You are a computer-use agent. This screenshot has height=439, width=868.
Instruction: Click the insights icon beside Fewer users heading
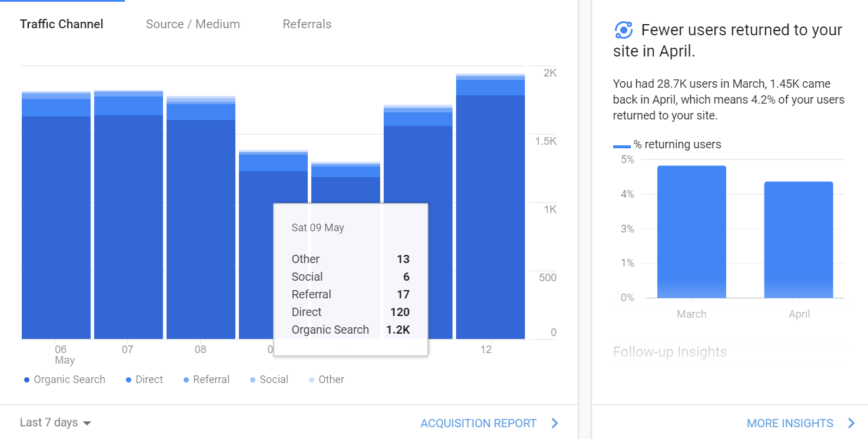623,30
